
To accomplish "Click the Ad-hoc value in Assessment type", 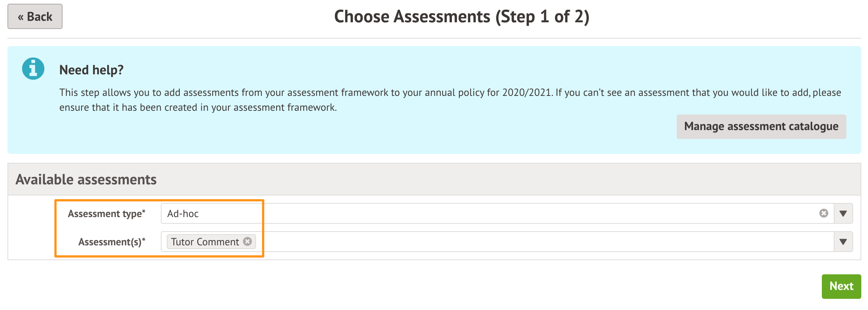I will [x=183, y=214].
